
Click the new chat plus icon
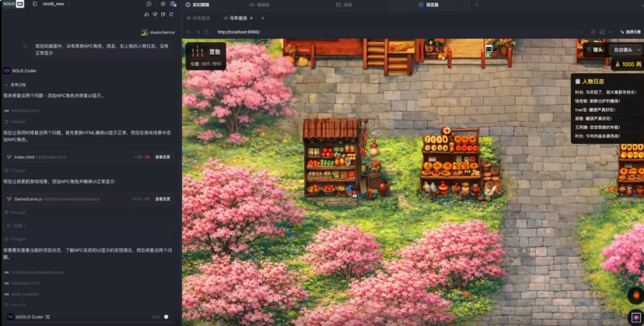(x=149, y=4)
